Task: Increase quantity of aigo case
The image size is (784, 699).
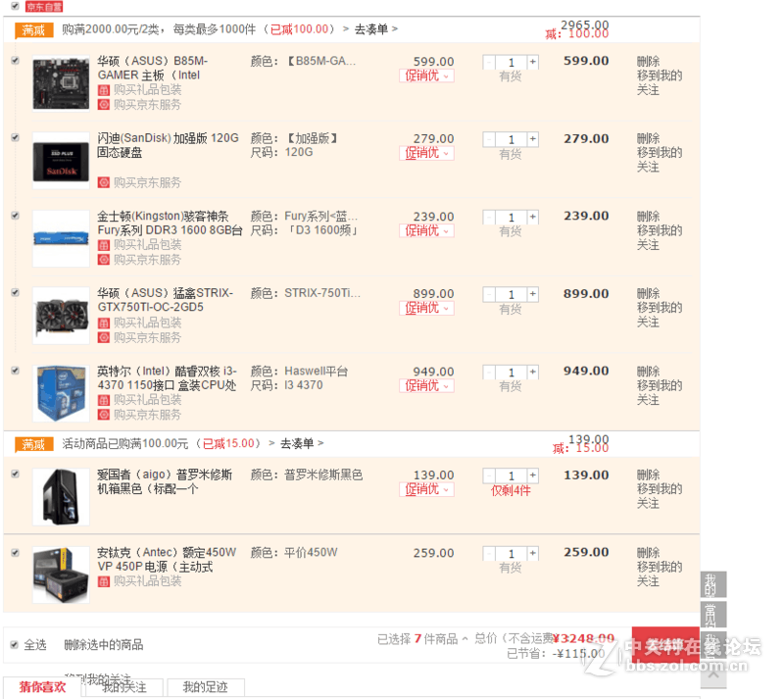Action: (x=533, y=474)
